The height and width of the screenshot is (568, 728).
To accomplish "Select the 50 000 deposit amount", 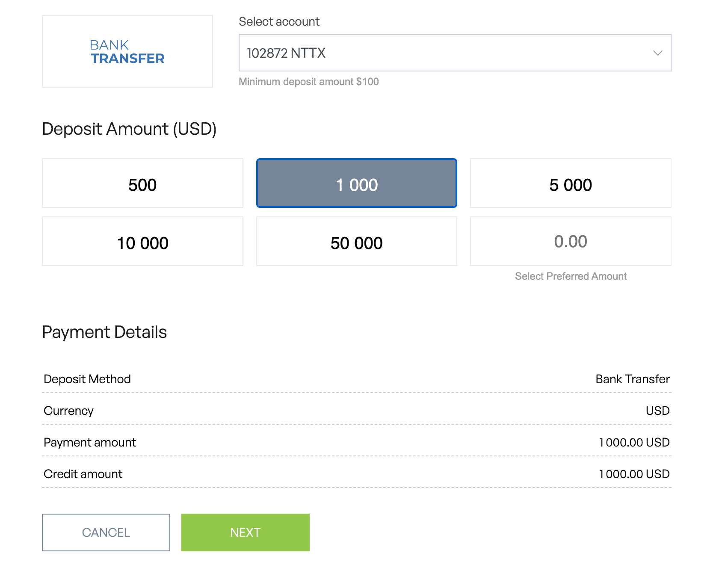I will [x=357, y=241].
